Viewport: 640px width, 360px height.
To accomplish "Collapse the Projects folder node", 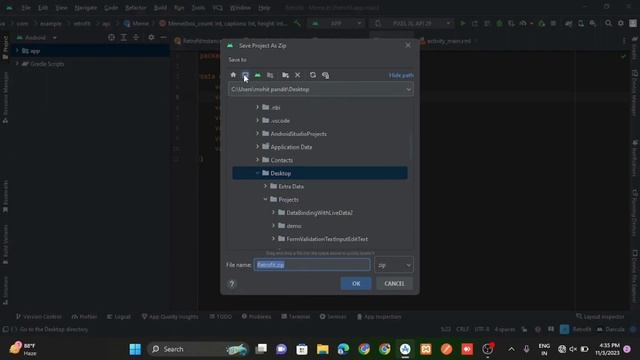I will point(265,200).
